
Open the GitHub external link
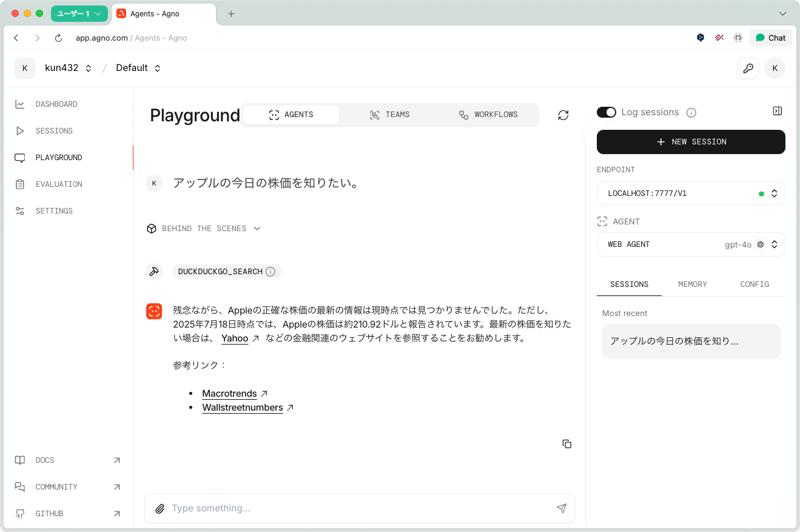[67, 514]
